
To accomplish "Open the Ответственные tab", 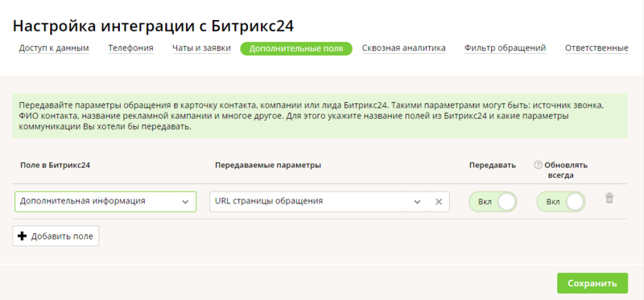I will coord(597,48).
